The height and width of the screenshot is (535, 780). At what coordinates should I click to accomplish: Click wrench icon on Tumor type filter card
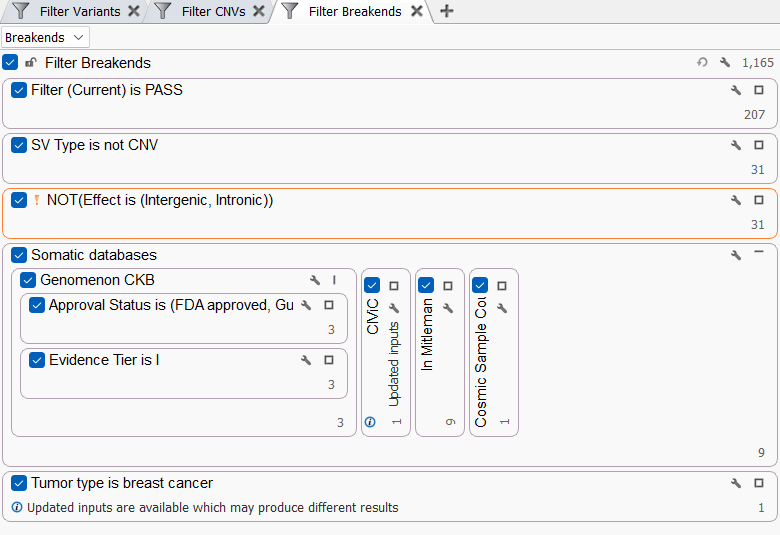click(737, 483)
